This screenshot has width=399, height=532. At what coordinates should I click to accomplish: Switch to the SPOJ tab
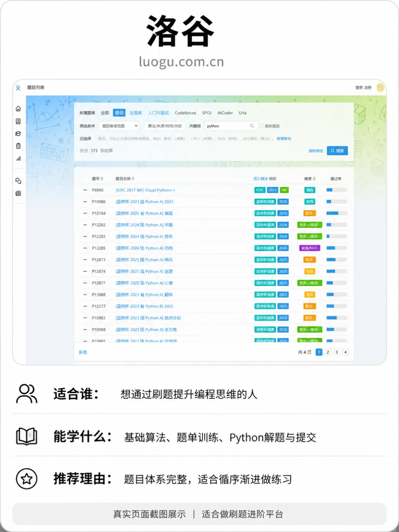(x=207, y=113)
